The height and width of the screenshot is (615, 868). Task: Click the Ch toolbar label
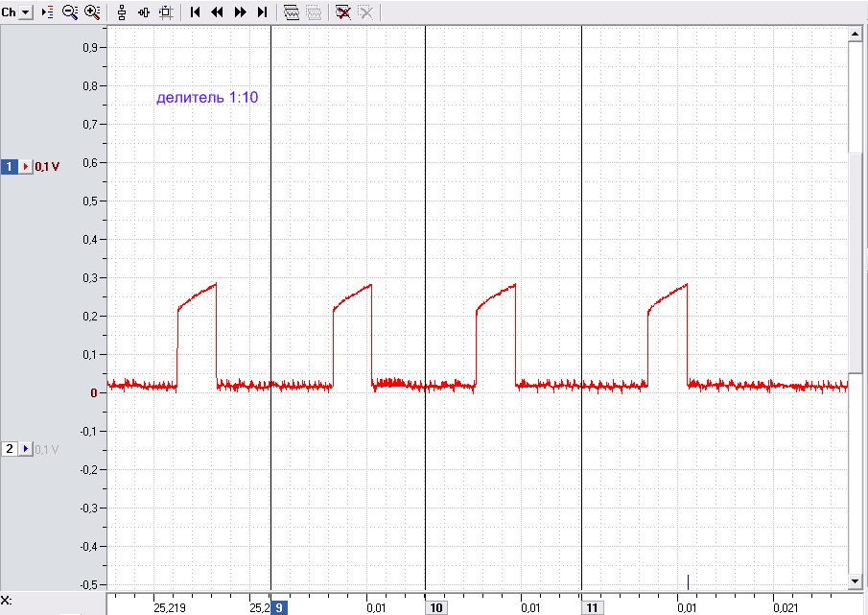tap(9, 12)
